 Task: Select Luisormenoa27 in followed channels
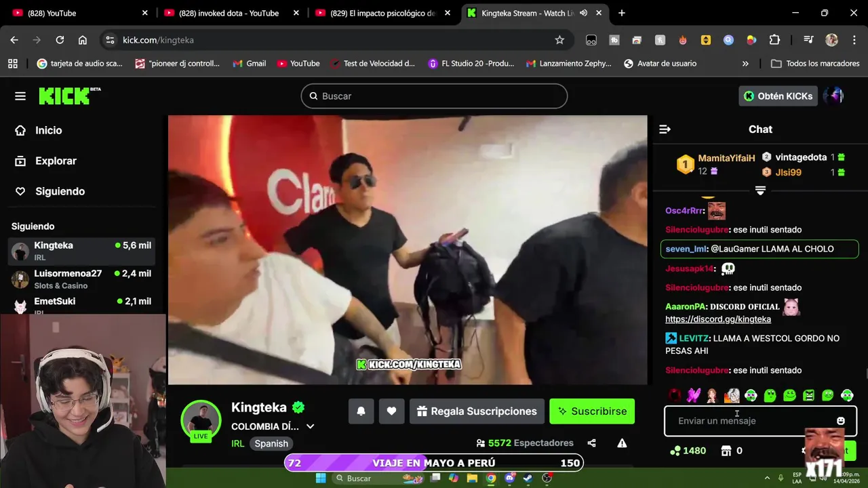(x=83, y=279)
